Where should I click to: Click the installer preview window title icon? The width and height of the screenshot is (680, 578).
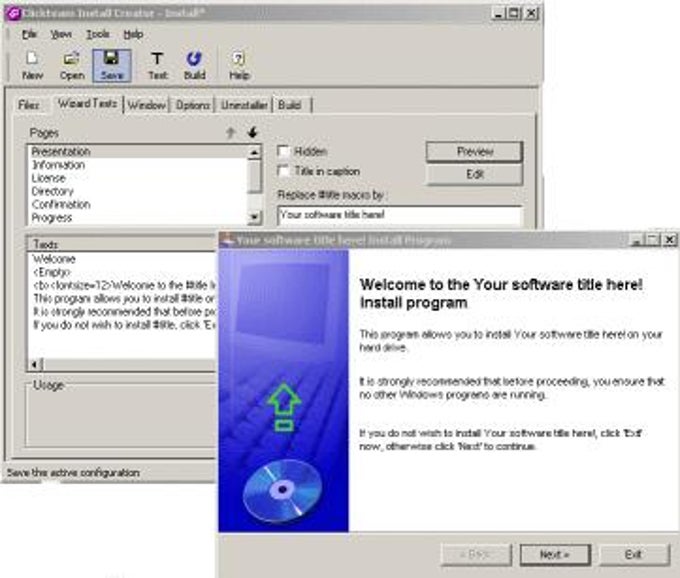coord(226,240)
